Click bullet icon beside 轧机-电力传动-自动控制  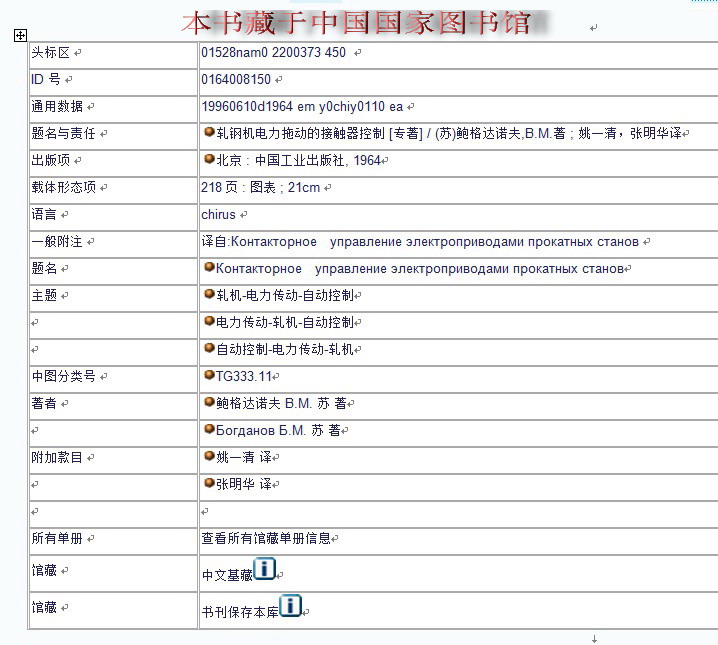pos(209,294)
